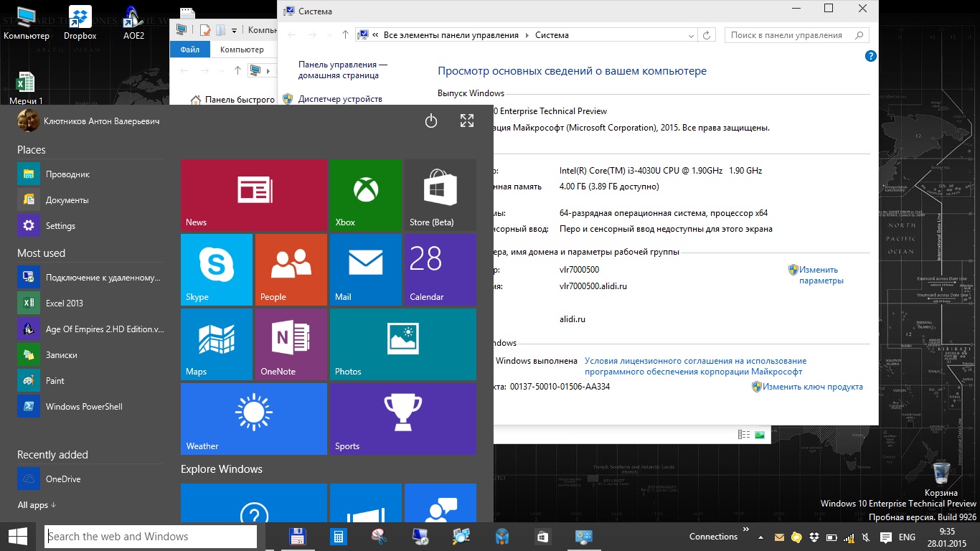Screen dimensions: 980x551
Task: Open Корзина on the desktop
Action: click(x=941, y=479)
